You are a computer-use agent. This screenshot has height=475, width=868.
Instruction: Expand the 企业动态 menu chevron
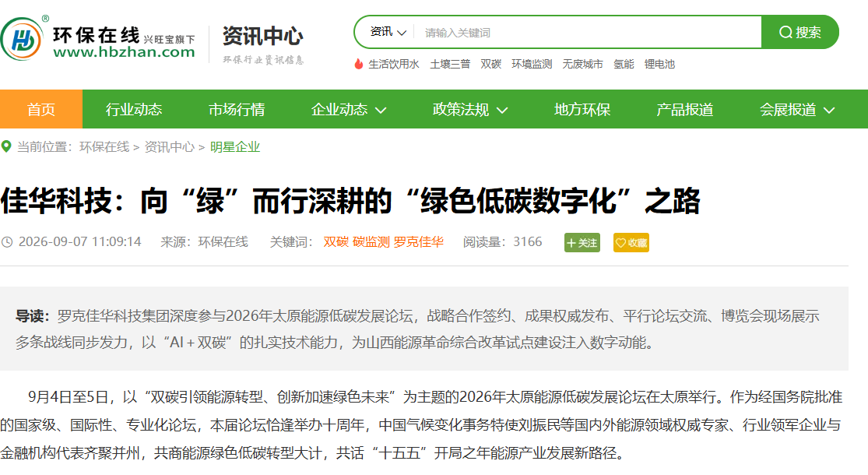coord(381,110)
